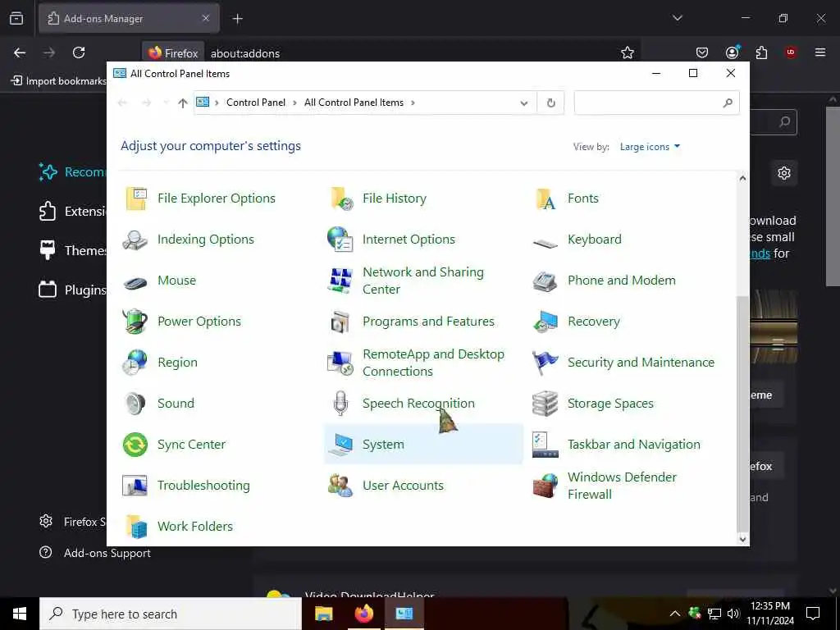This screenshot has height=630, width=840.
Task: Close the Add-ons Manager tab
Action: click(x=206, y=18)
